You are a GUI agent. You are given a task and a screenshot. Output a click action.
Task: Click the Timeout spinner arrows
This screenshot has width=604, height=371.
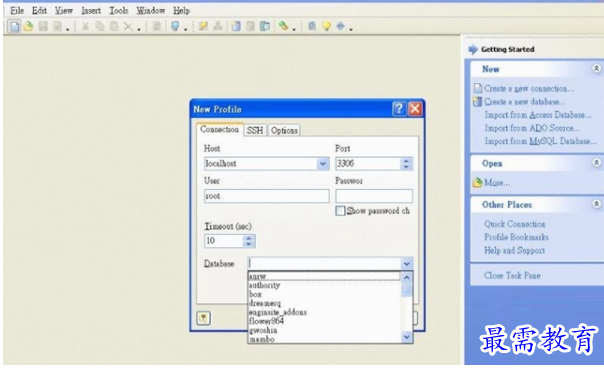(x=249, y=241)
